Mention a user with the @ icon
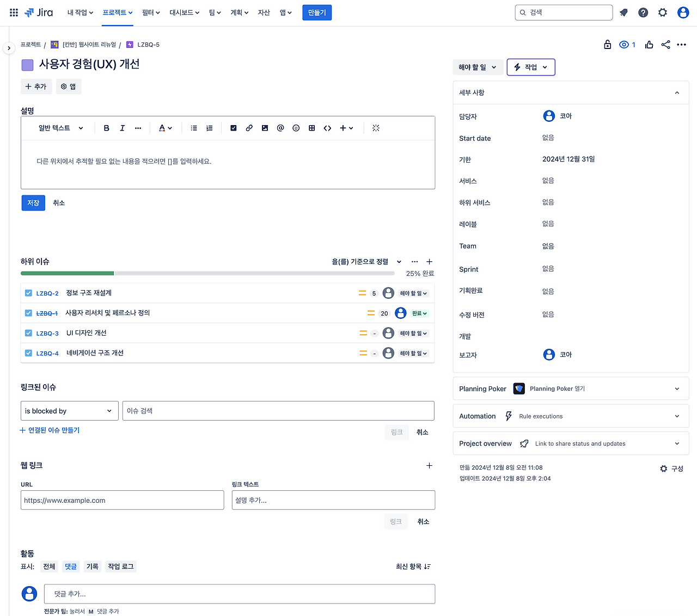Screen dimensions: 697x616 280,128
